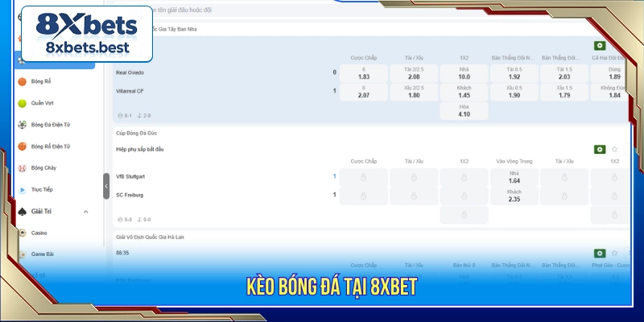Viewport: 644px width, 322px height.
Task: Select Stuttgart Nhà qualify odds 1.64
Action: 514,177
